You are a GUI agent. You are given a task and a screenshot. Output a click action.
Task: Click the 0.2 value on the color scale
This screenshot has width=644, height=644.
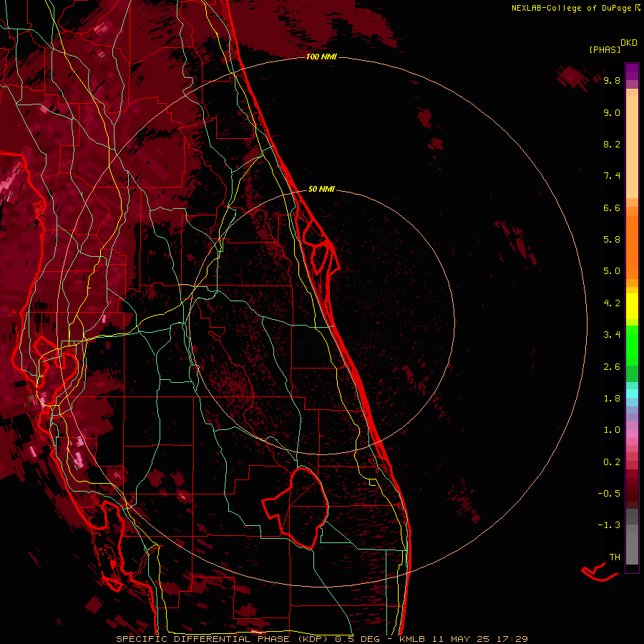point(612,462)
